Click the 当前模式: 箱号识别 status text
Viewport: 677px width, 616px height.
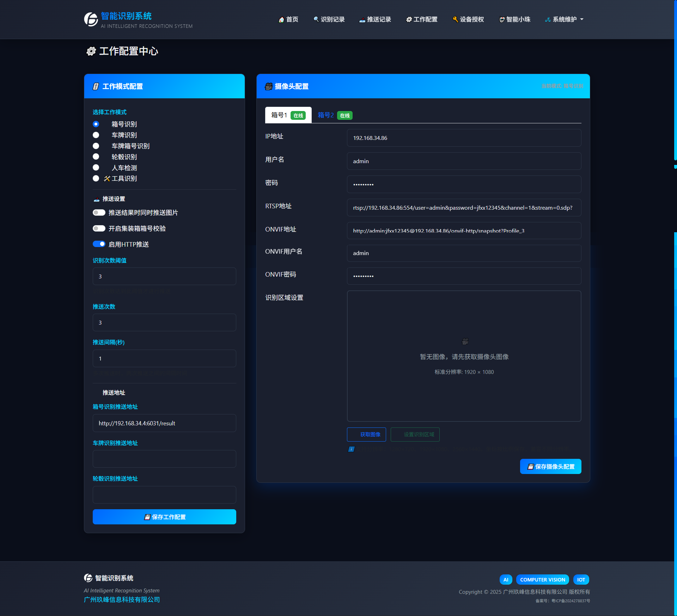[x=562, y=86]
